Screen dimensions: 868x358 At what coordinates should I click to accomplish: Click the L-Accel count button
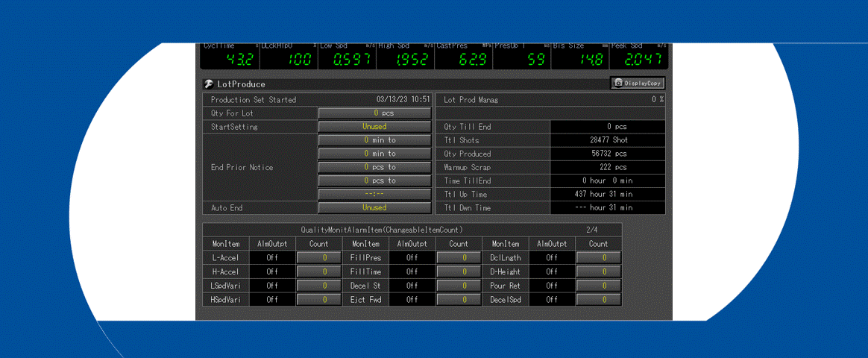pyautogui.click(x=319, y=257)
